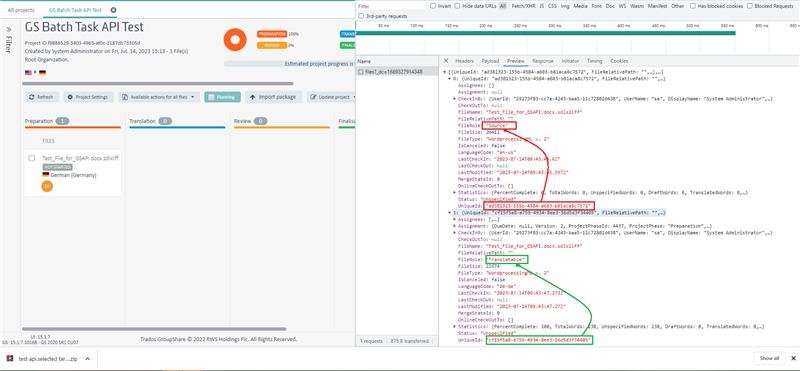Toggle the Invert checkbox
This screenshot has width=800, height=371.
pyautogui.click(x=433, y=6)
